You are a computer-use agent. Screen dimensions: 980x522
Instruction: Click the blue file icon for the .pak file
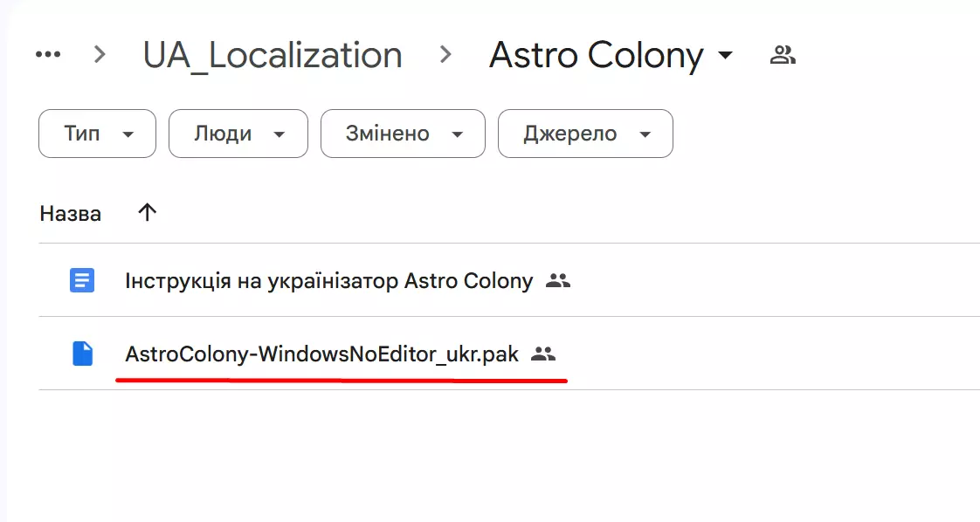(x=82, y=354)
